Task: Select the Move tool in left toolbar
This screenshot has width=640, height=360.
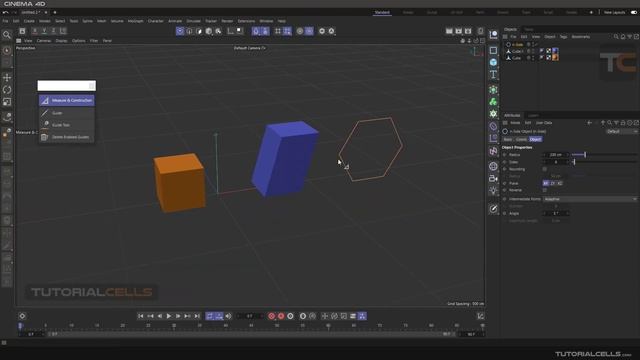Action: click(x=7, y=78)
